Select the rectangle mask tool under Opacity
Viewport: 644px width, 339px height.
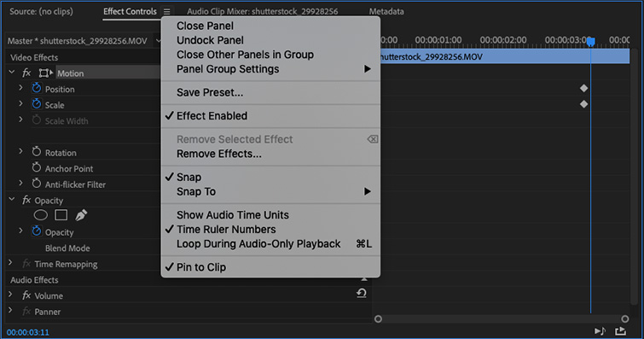click(61, 214)
